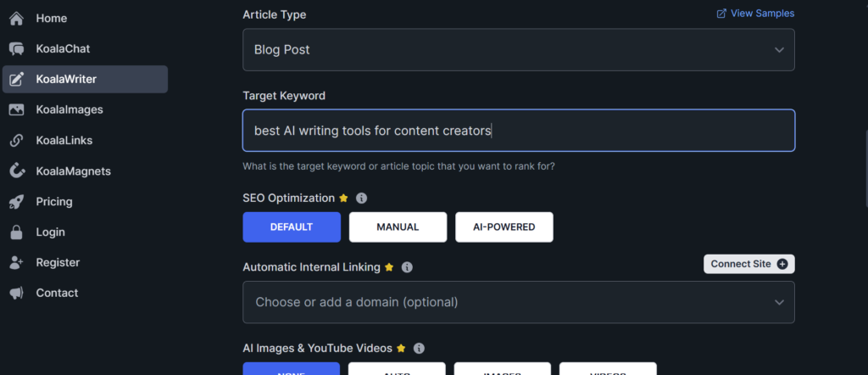Image resolution: width=868 pixels, height=375 pixels.
Task: Select DEFAULT SEO optimization mode
Action: click(292, 227)
